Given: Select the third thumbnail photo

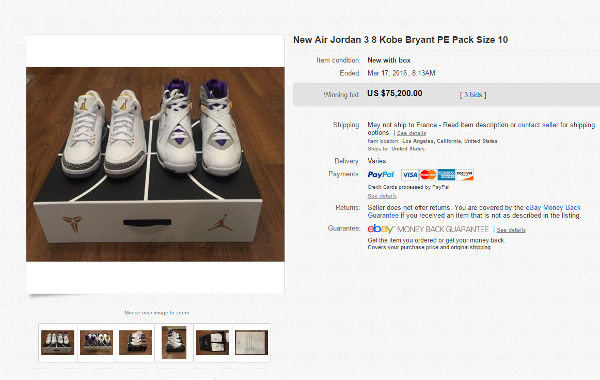Looking at the screenshot, I should tap(135, 342).
